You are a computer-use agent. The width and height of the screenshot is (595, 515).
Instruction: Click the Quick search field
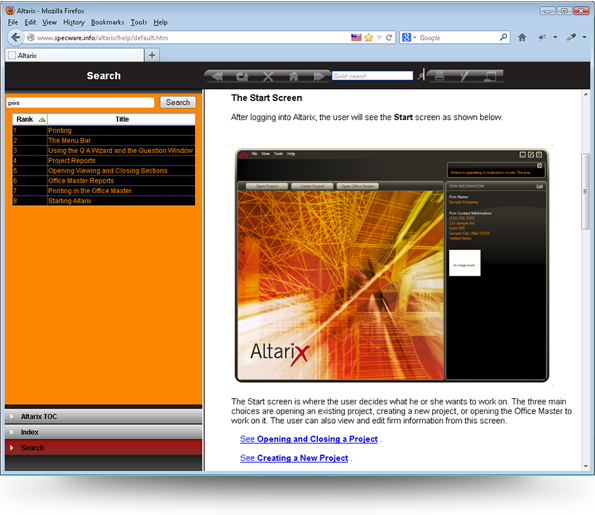coord(372,76)
